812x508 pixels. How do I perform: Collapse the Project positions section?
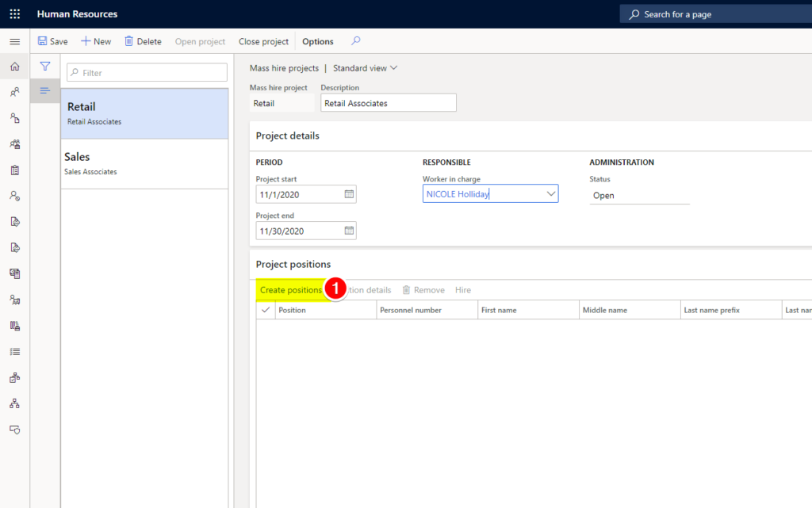293,264
